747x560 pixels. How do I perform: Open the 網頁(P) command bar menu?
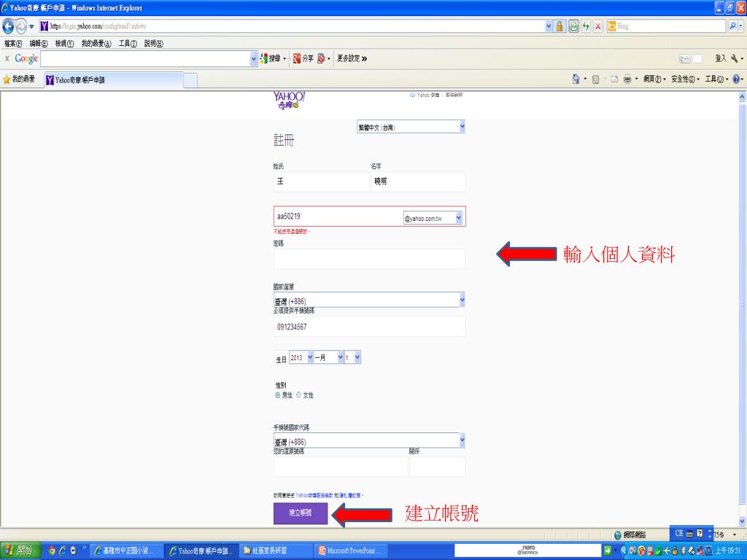tap(654, 79)
